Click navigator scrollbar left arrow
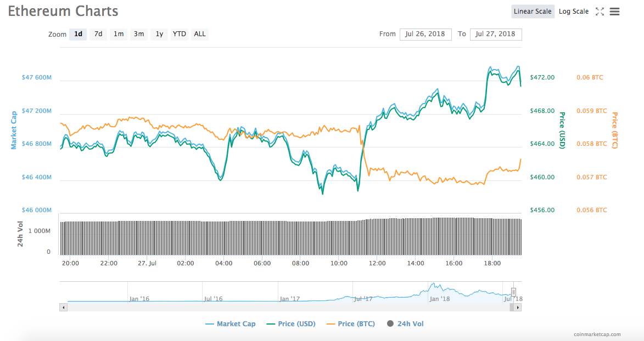 click(x=63, y=308)
